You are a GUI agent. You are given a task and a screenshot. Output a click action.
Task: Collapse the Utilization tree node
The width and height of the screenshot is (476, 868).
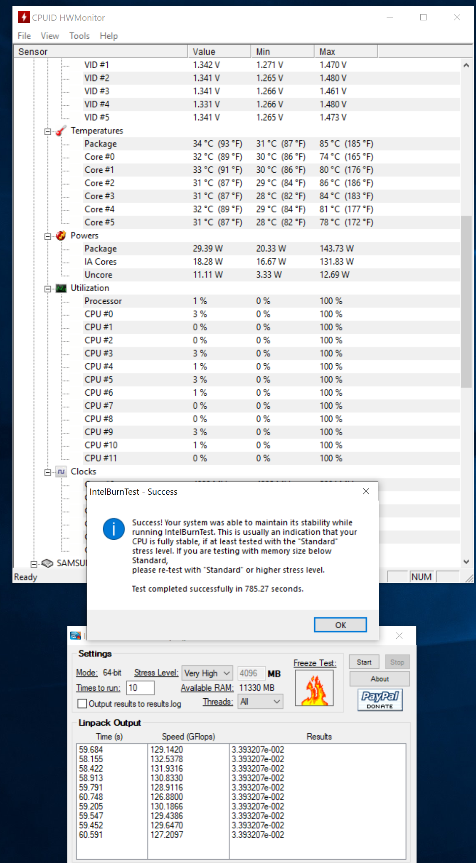[x=48, y=289]
